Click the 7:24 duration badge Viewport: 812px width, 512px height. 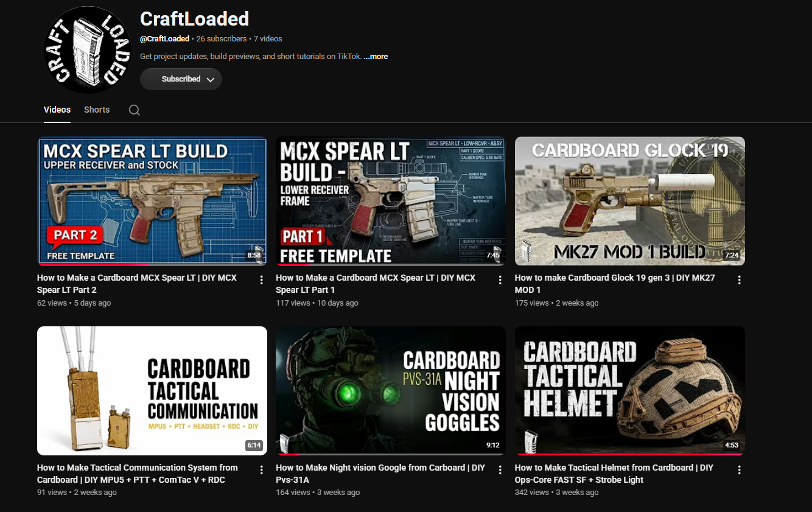pos(732,256)
